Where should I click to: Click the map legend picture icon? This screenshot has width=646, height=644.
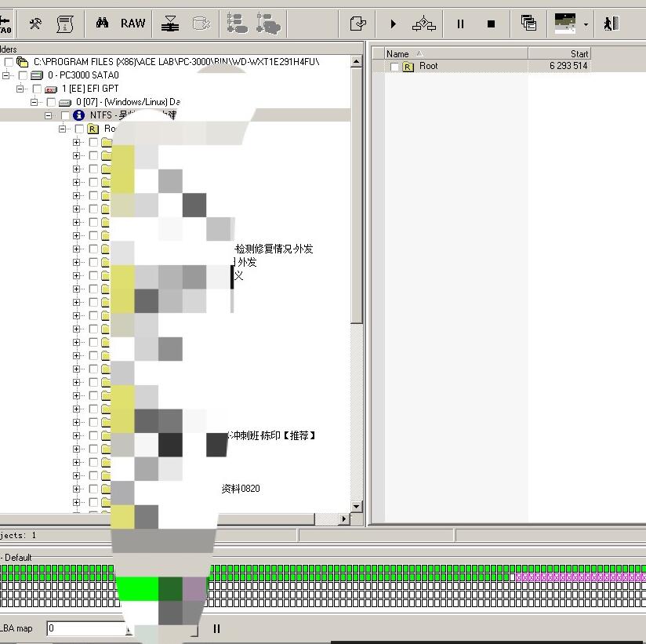click(x=564, y=24)
